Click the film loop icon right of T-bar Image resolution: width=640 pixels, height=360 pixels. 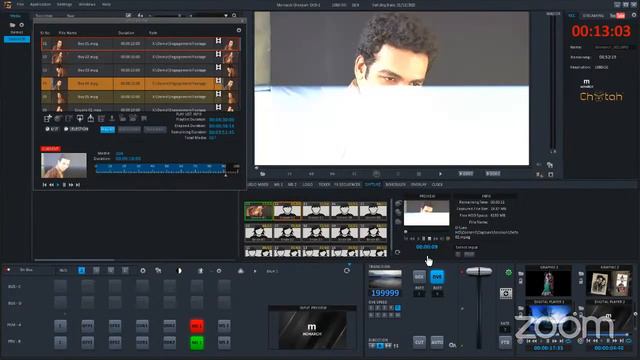point(506,293)
